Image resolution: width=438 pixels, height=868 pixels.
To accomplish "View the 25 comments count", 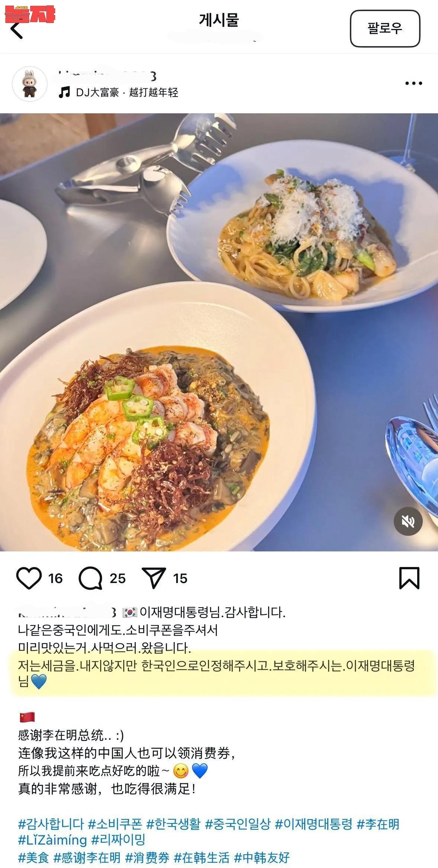I will coord(117,578).
